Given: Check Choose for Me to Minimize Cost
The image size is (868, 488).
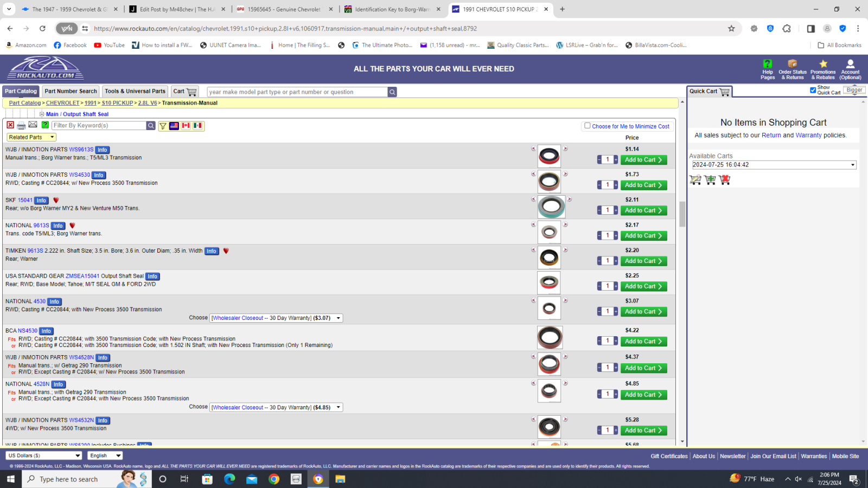Looking at the screenshot, I should pyautogui.click(x=587, y=126).
